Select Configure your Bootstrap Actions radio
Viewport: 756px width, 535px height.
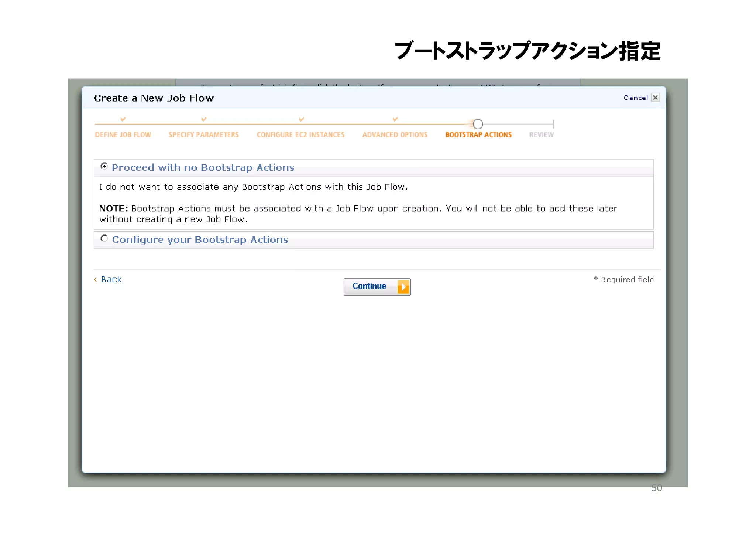(104, 239)
